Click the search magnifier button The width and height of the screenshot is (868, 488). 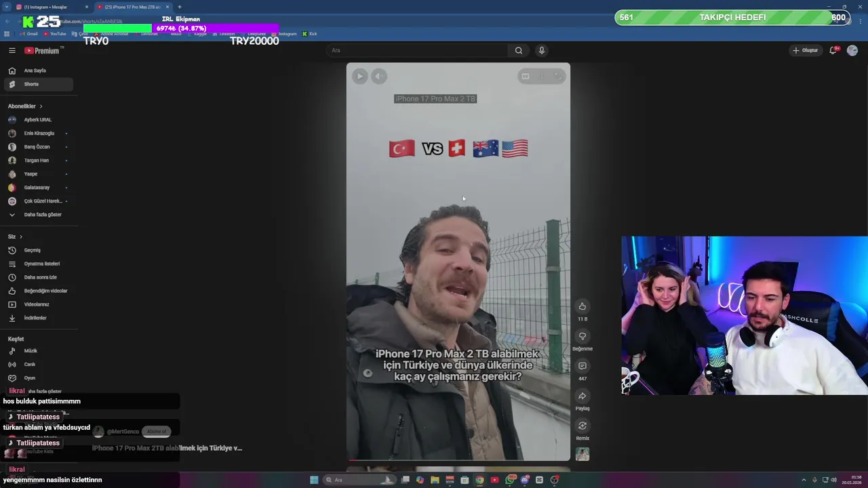coord(519,50)
